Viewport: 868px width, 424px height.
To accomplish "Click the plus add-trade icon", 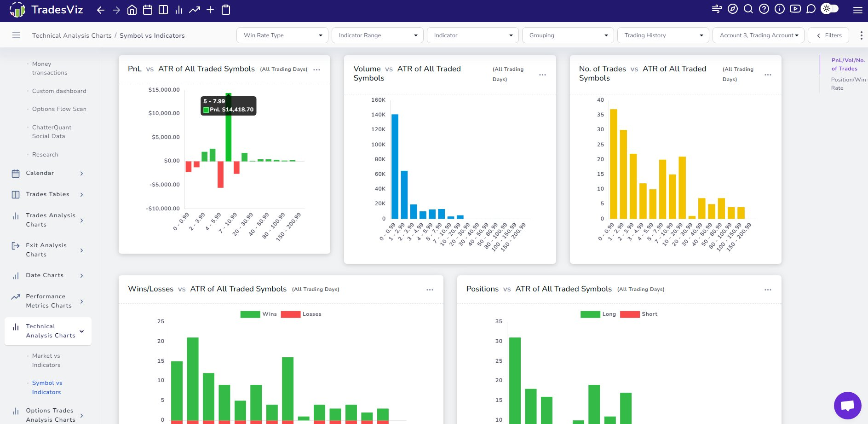I will click(x=210, y=10).
